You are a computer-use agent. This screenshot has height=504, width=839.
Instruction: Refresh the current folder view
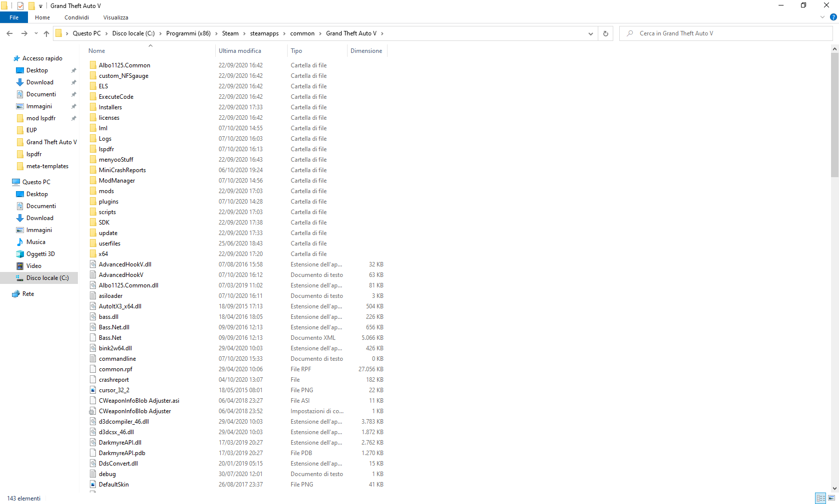[605, 33]
